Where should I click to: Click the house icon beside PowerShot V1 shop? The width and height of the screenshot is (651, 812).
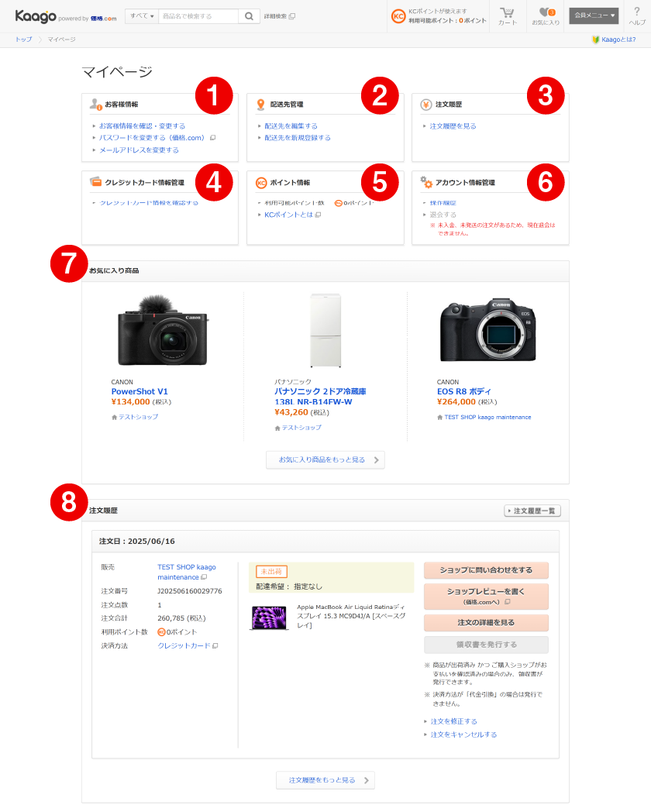(114, 418)
